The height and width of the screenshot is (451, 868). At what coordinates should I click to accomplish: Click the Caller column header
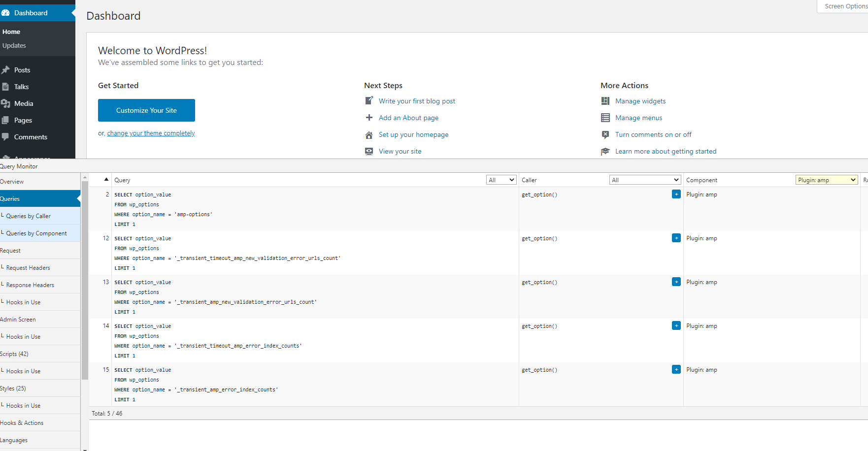click(529, 180)
